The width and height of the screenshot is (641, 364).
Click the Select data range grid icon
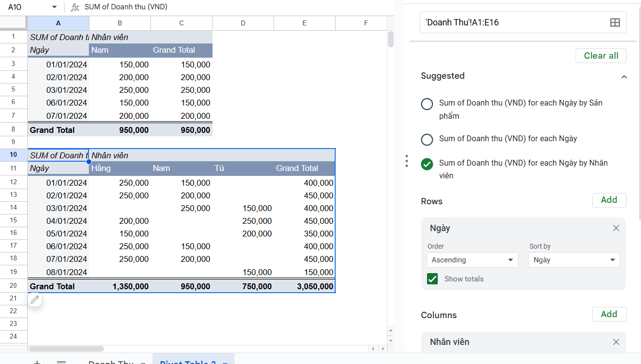(x=615, y=22)
